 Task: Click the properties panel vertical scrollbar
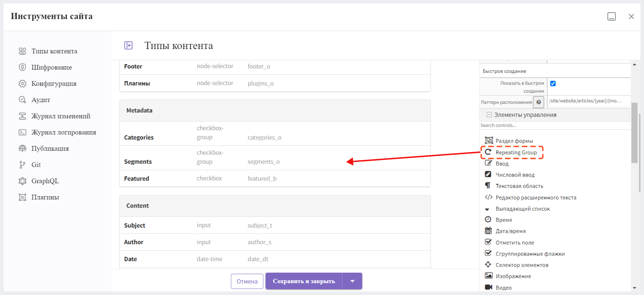(634, 133)
